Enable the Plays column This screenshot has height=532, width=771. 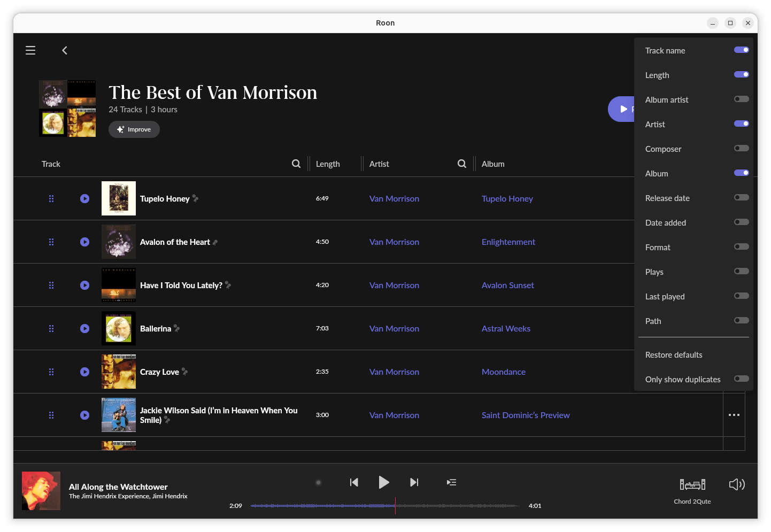(x=742, y=271)
